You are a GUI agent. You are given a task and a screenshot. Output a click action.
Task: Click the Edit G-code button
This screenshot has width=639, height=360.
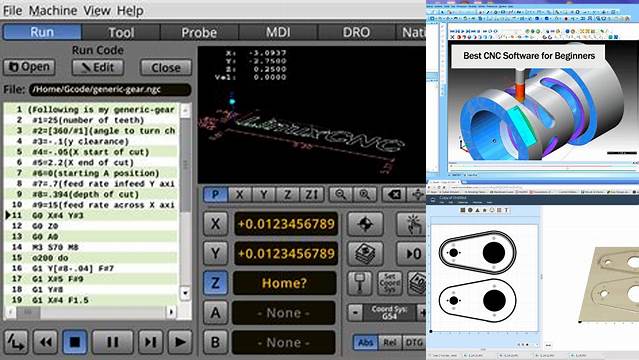[x=98, y=67]
